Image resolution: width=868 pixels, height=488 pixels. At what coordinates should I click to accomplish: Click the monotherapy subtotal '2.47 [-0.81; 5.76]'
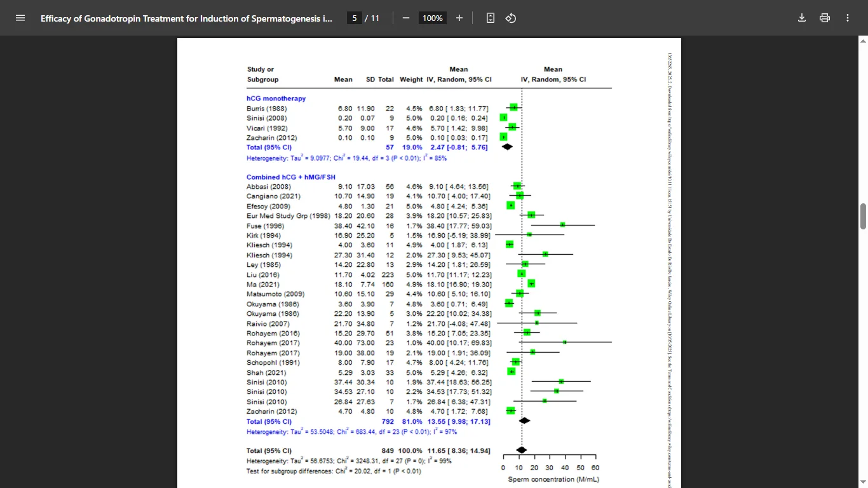click(x=459, y=147)
